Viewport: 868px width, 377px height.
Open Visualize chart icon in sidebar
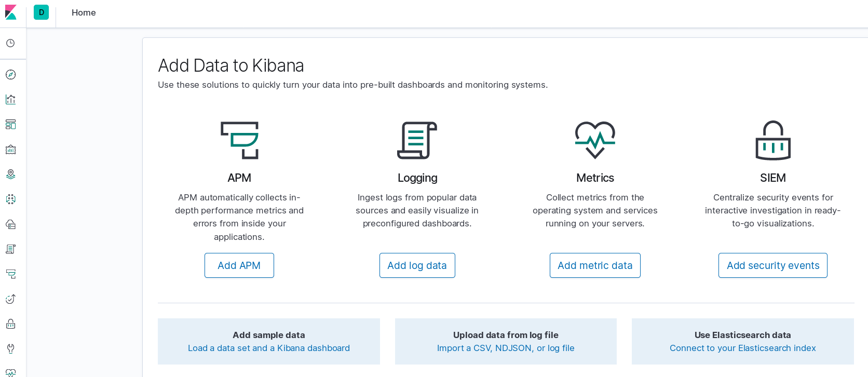pos(10,99)
